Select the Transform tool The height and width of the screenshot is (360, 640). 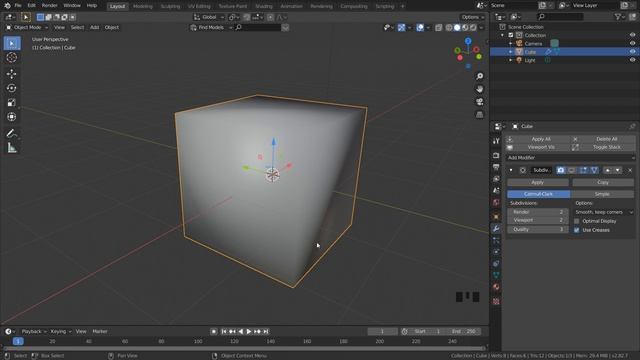pyautogui.click(x=12, y=117)
